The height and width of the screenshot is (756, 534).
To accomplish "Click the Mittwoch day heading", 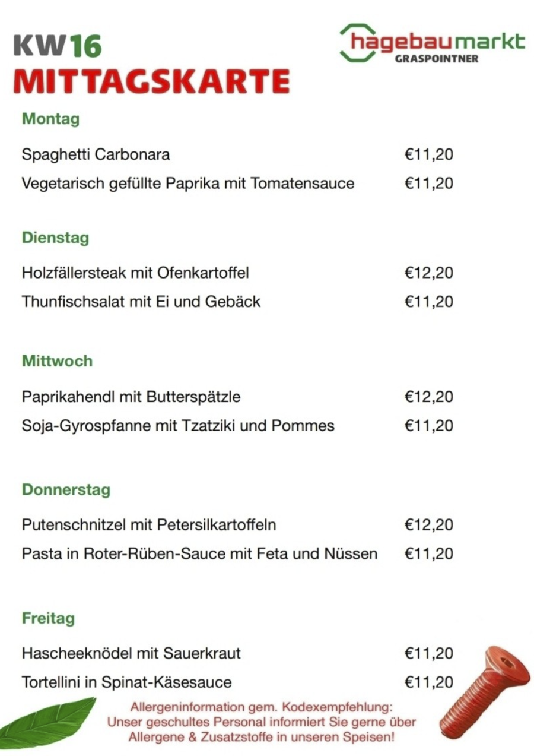I will pos(57,361).
